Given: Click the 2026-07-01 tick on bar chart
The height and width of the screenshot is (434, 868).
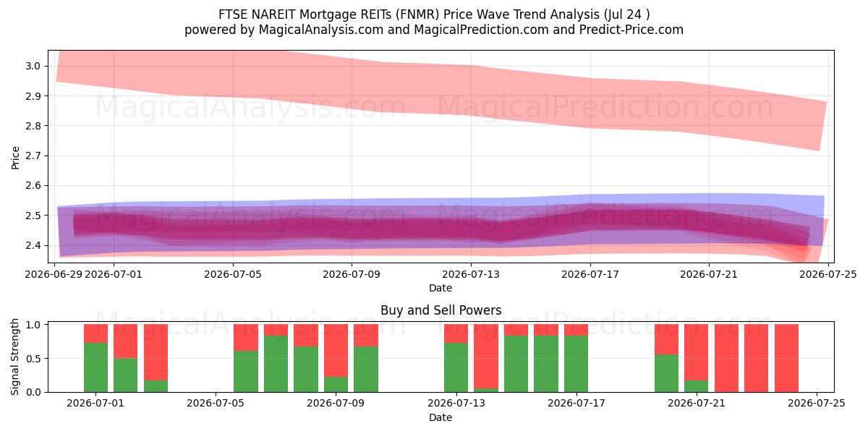Looking at the screenshot, I should pyautogui.click(x=96, y=404).
